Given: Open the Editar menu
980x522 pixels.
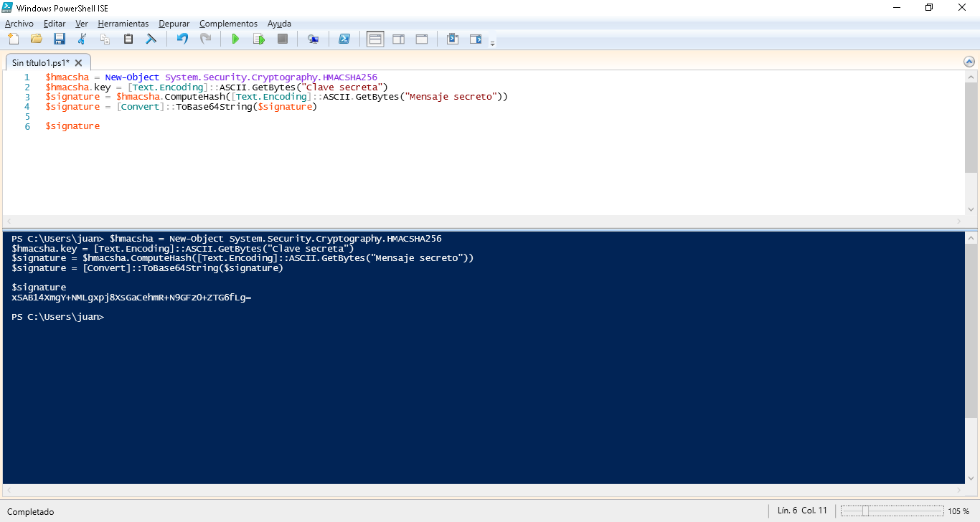Looking at the screenshot, I should click(x=55, y=24).
